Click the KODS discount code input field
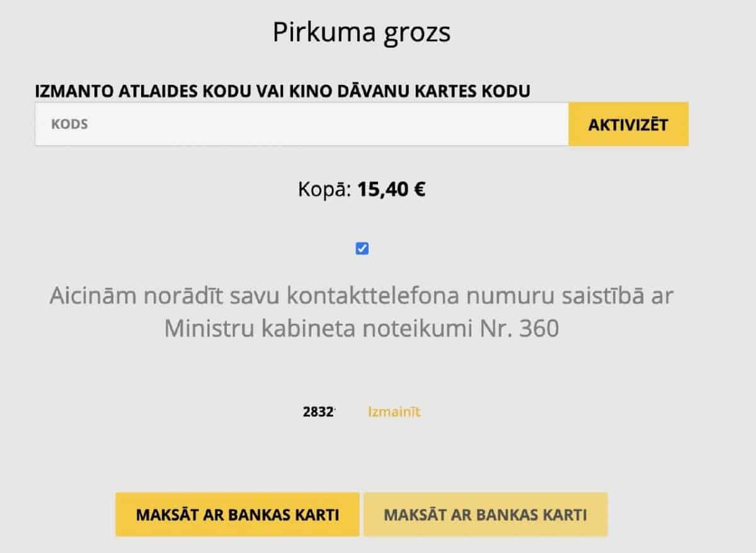This screenshot has width=756, height=553. (x=302, y=124)
